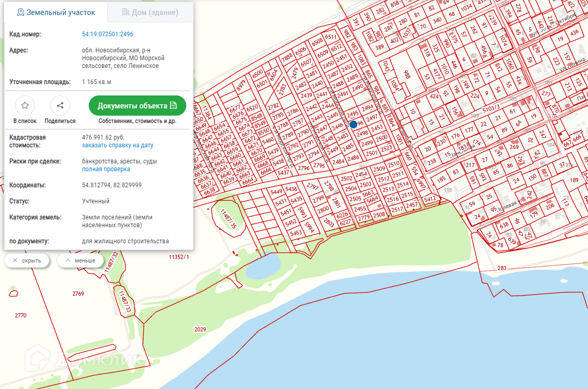
Task: Select map parcel labeled 283
Action: (502, 268)
